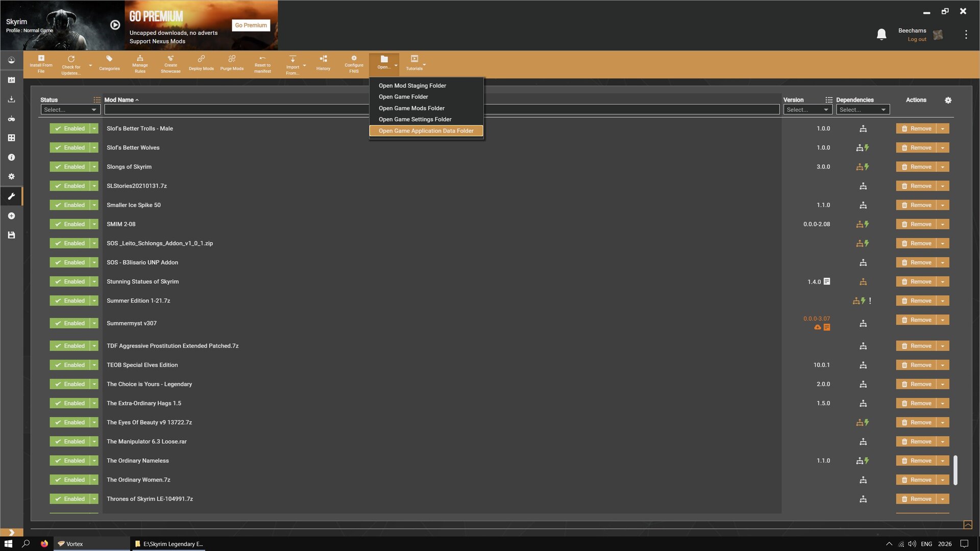Toggle Enabled for SMIM 2-08
980x551 pixels.
click(x=69, y=224)
